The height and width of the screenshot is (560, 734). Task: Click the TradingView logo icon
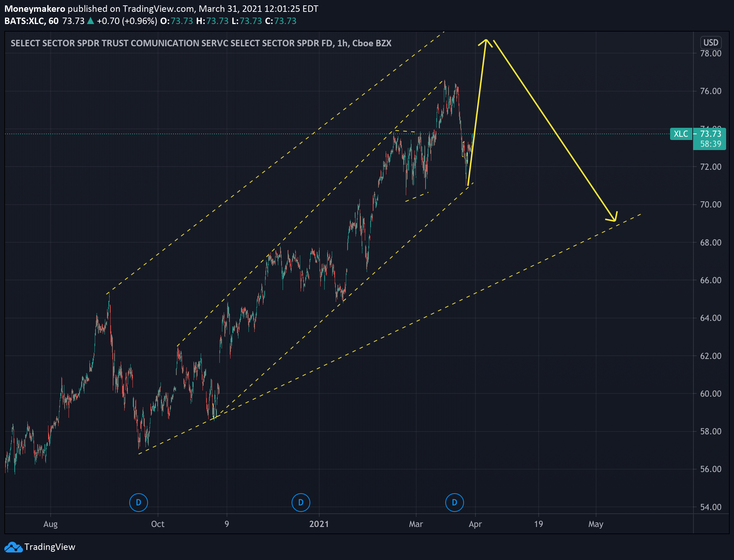(13, 547)
